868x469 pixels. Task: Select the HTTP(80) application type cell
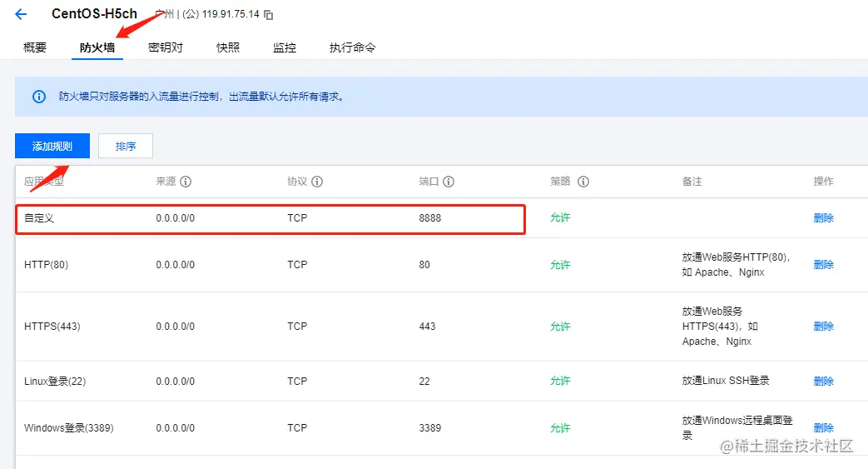[47, 264]
